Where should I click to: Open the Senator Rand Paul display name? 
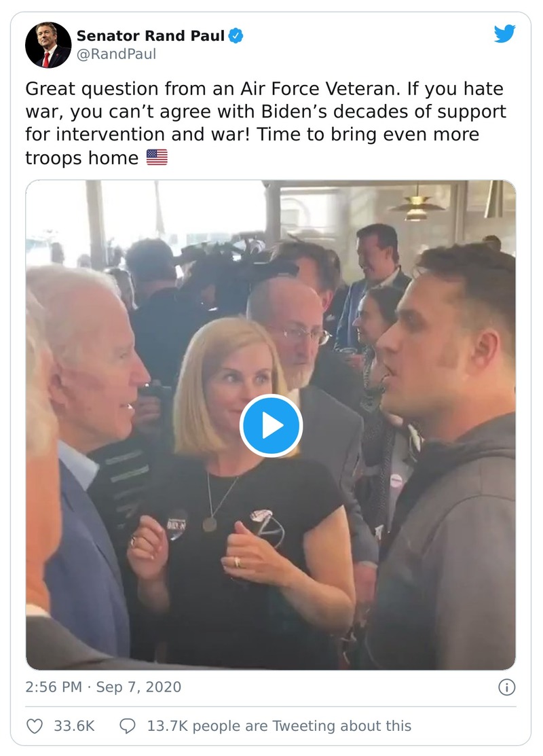pos(150,36)
